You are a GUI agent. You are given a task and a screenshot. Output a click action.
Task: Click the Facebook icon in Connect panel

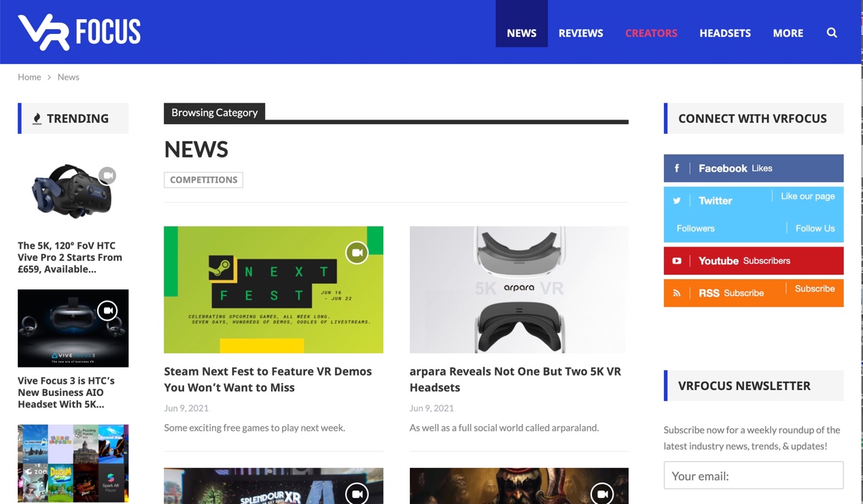coord(677,168)
